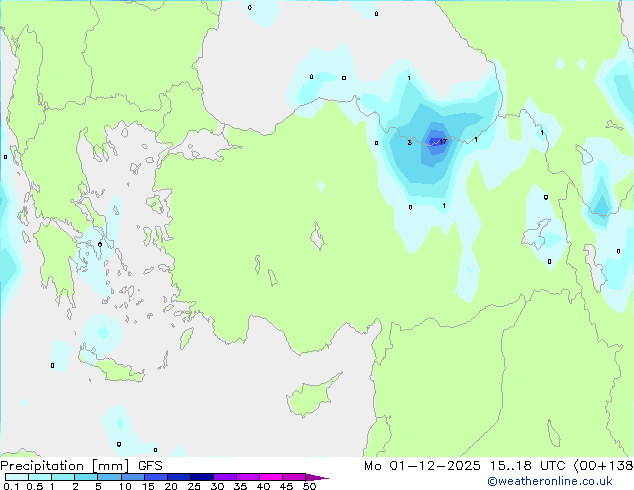
Task: Click the '15' legend scale label
Action: [148, 486]
